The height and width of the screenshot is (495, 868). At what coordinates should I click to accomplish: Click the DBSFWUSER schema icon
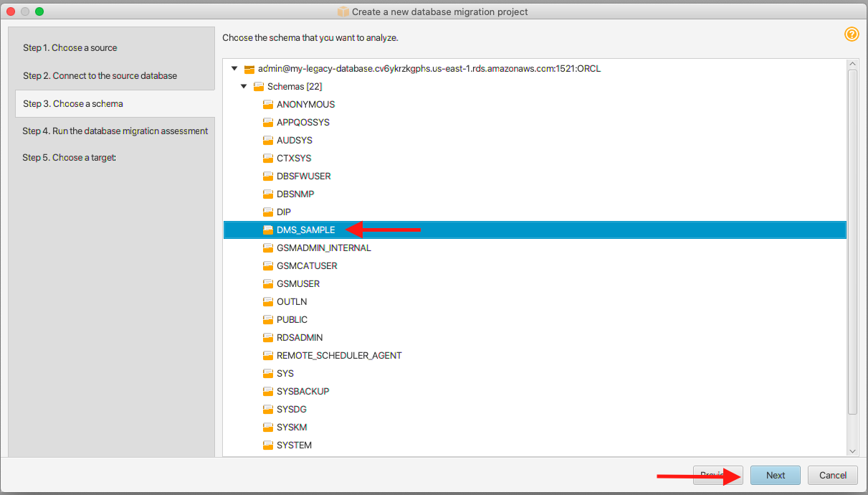coord(268,176)
